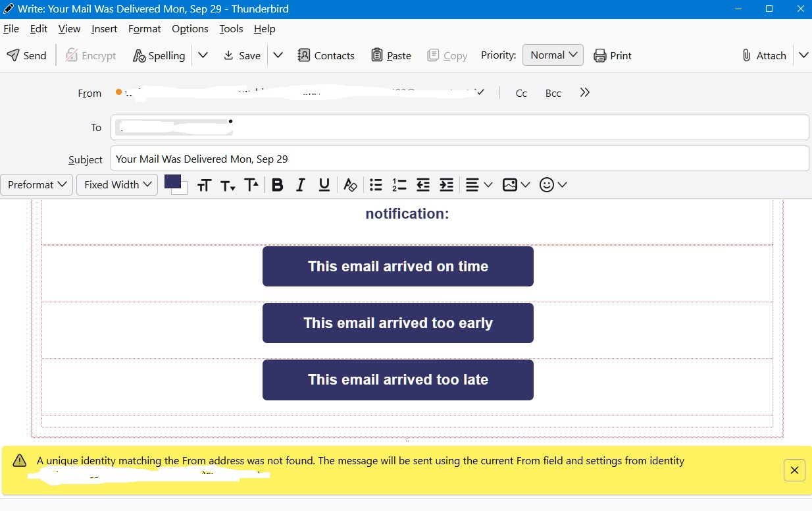Click the Paste toolbar button
This screenshot has width=812, height=511.
click(x=392, y=55)
